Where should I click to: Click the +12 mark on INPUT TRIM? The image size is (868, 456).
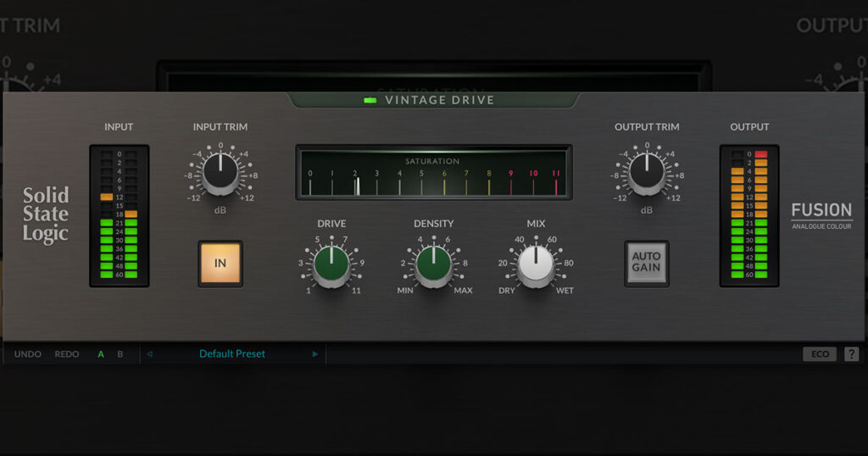(247, 198)
